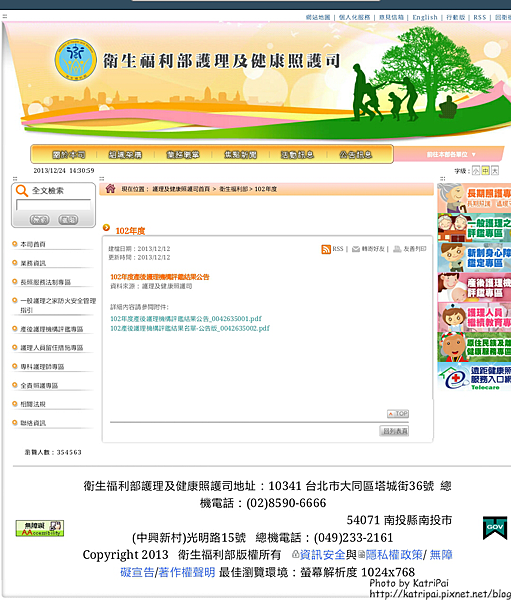Click the RSS text link in the top bar
The width and height of the screenshot is (511, 600).
click(480, 17)
